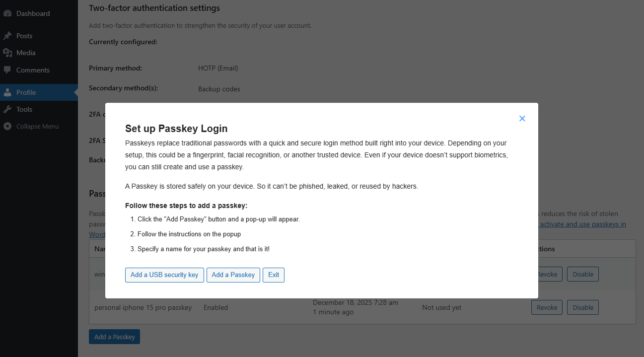Select the Comments menu label
Screen dimensions: 644x357
pyautogui.click(x=33, y=70)
